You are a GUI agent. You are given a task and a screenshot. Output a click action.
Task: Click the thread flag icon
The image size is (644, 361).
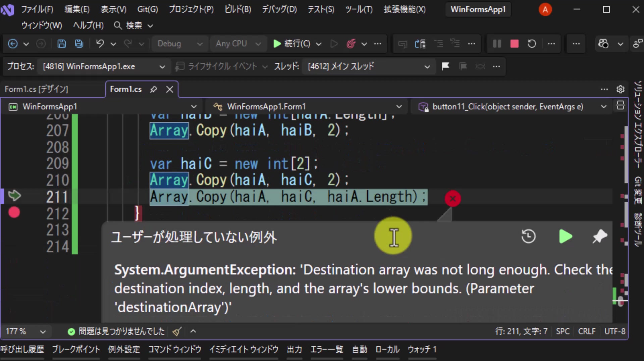(445, 66)
